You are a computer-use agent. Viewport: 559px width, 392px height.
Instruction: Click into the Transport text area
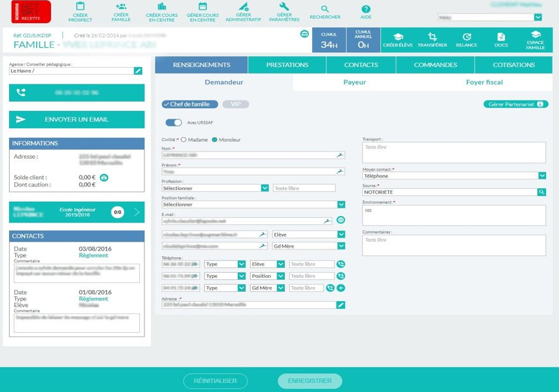point(454,153)
